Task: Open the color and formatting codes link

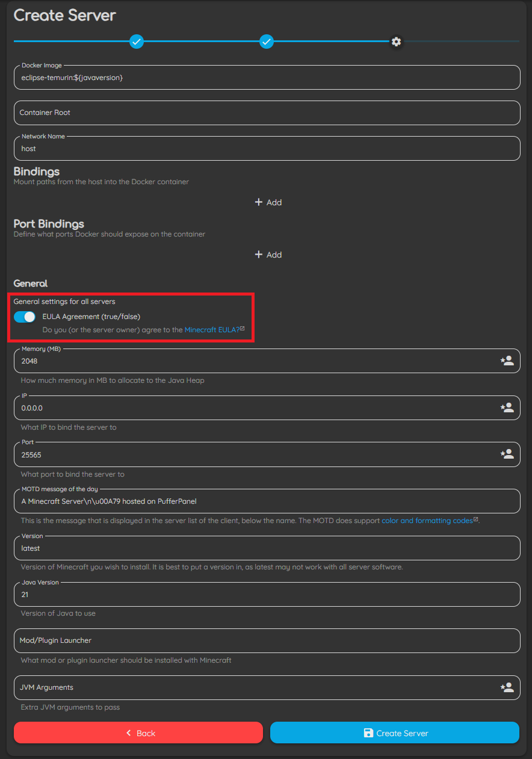Action: tap(426, 520)
